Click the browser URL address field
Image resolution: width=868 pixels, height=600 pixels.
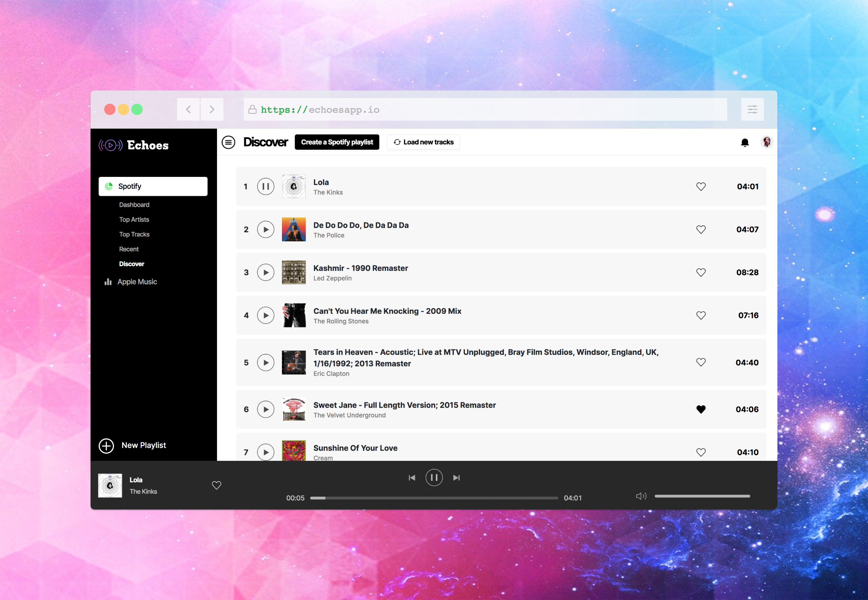[x=485, y=109]
